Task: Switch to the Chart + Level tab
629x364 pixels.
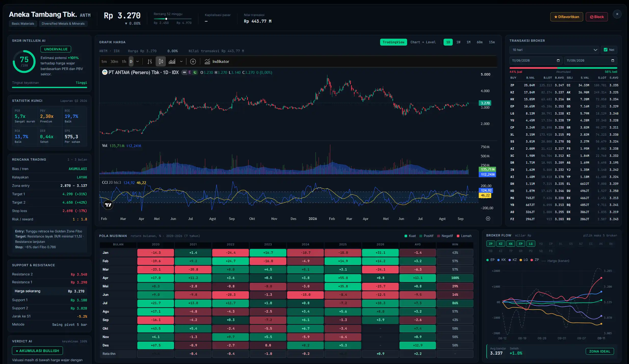Action: tap(423, 42)
